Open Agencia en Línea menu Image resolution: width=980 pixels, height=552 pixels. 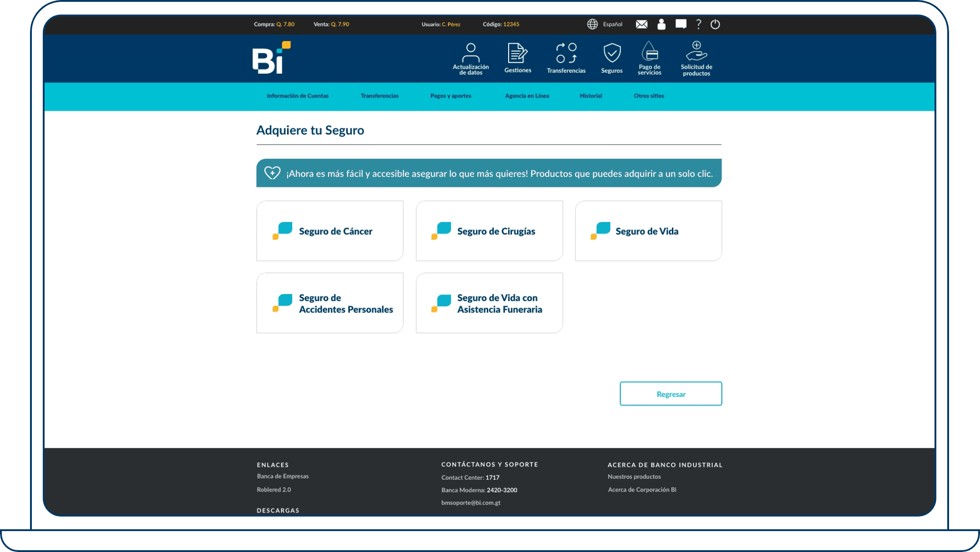527,96
